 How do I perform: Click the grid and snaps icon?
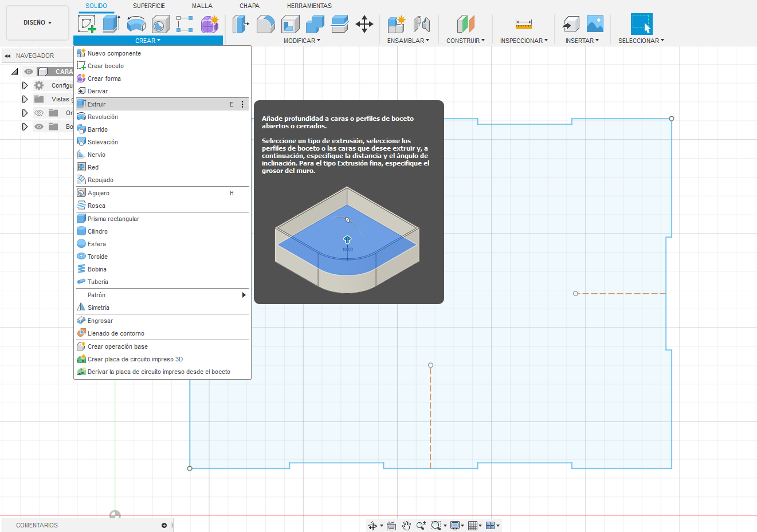(x=473, y=526)
